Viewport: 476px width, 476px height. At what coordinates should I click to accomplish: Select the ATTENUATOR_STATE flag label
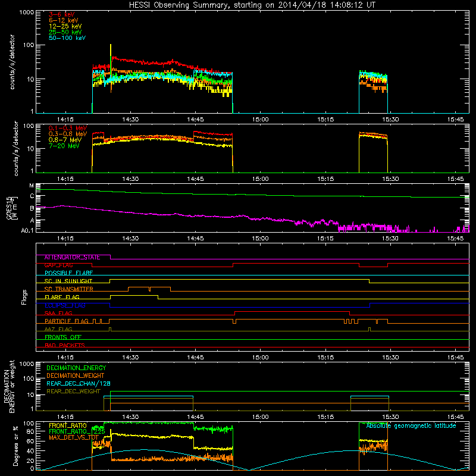72,257
